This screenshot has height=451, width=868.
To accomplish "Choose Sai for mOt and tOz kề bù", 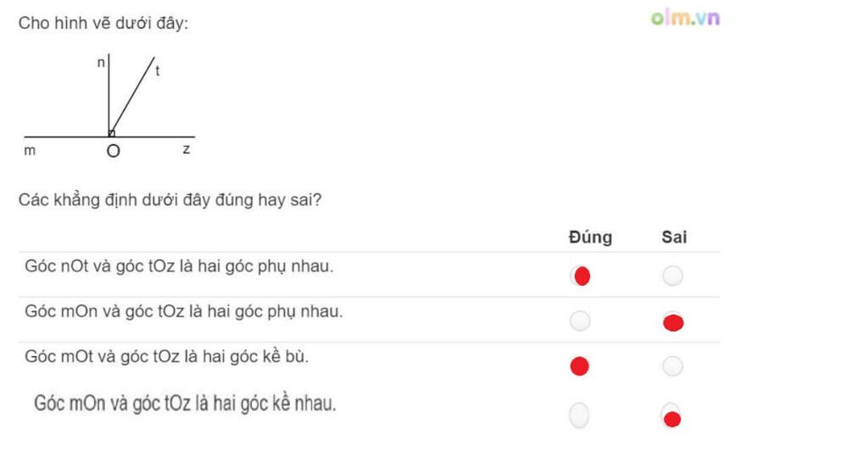I will [672, 365].
